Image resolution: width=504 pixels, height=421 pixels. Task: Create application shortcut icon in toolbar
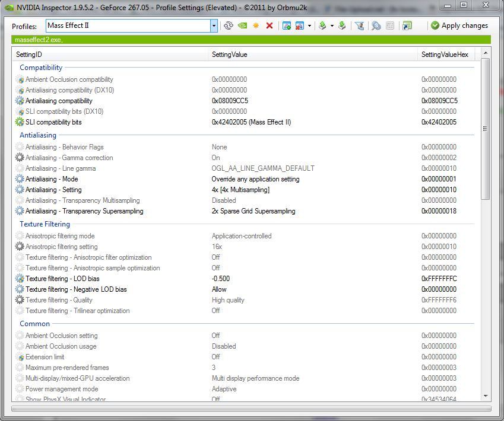coord(407,25)
